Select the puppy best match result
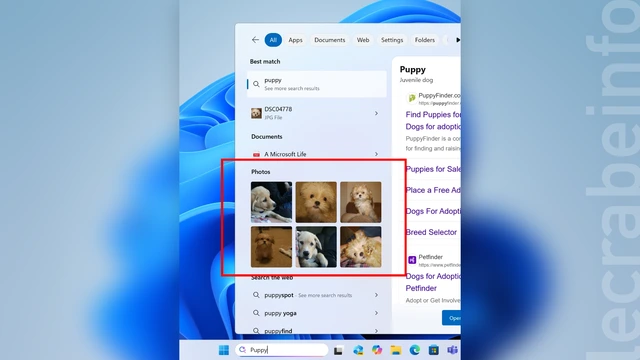Image resolution: width=640 pixels, height=360 pixels. pyautogui.click(x=317, y=84)
